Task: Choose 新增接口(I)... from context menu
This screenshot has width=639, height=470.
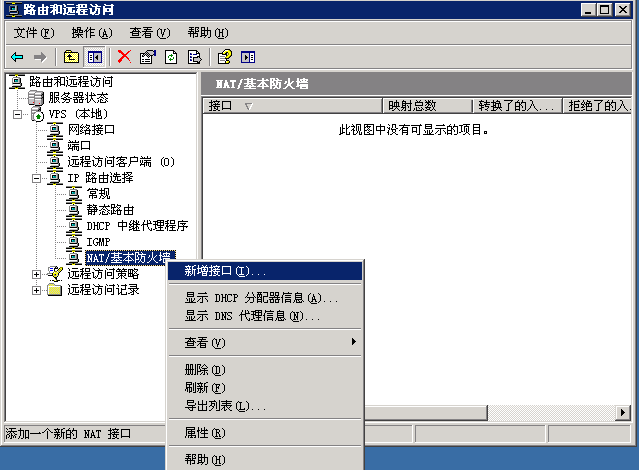Action: coord(265,271)
